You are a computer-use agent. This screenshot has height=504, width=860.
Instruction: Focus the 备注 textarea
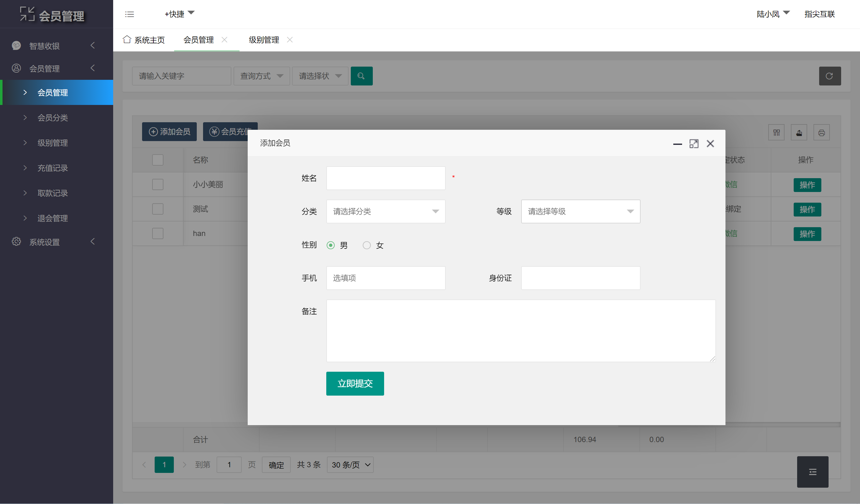[521, 331]
